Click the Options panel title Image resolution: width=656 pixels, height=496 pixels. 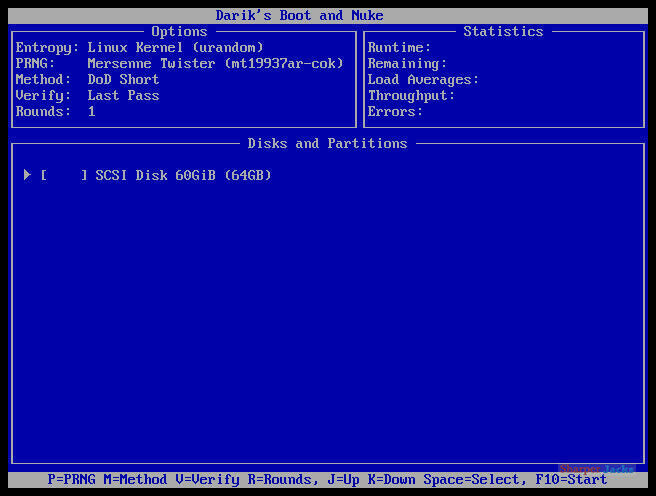pos(179,31)
